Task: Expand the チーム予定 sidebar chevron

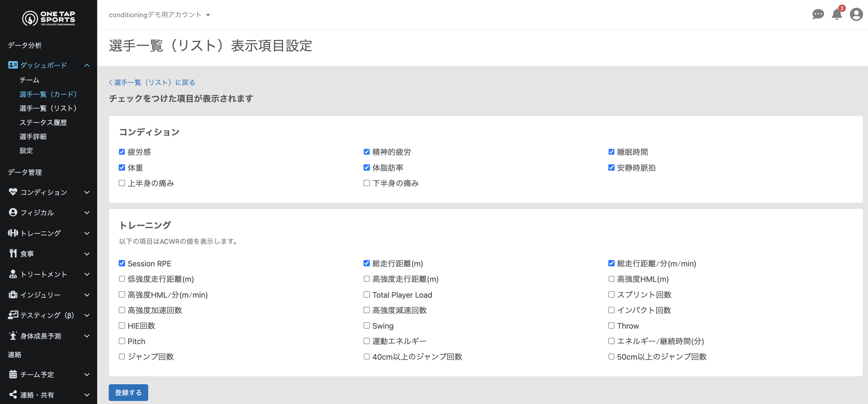Action: (x=87, y=375)
